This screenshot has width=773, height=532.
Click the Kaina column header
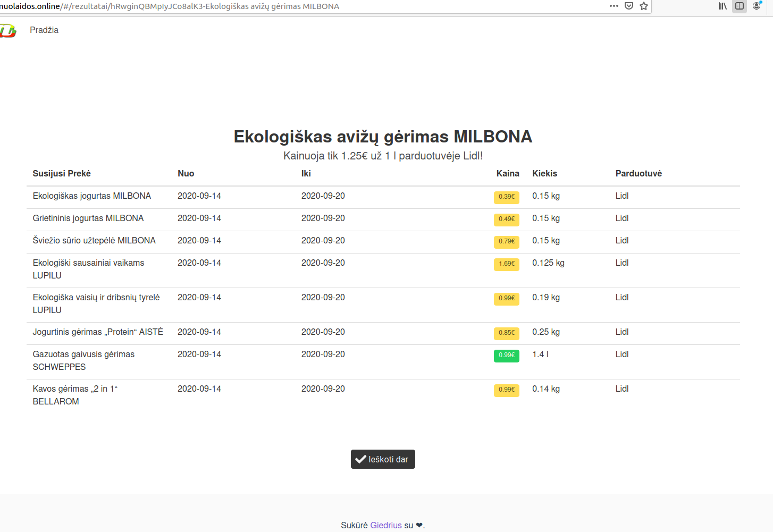point(508,173)
